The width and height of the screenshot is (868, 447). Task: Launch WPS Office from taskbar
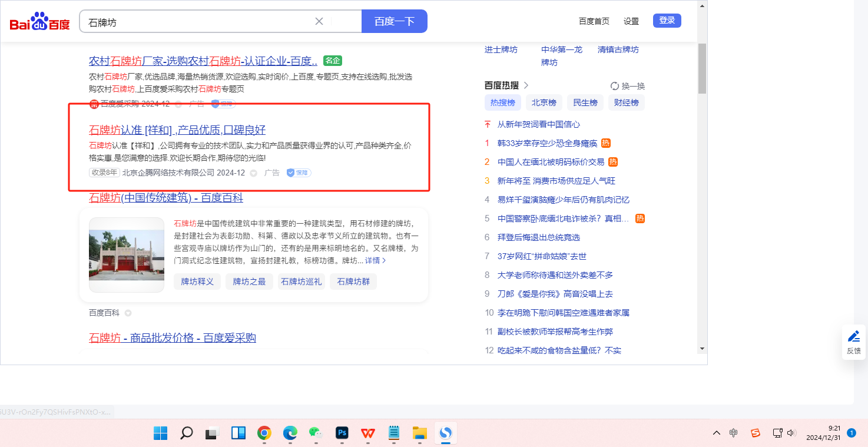(368, 433)
